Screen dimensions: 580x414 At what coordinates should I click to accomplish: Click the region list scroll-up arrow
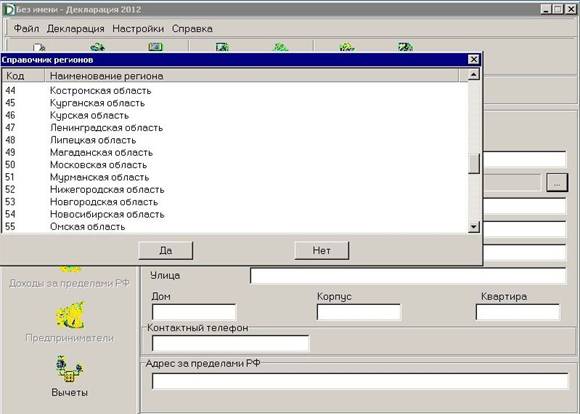pos(474,75)
